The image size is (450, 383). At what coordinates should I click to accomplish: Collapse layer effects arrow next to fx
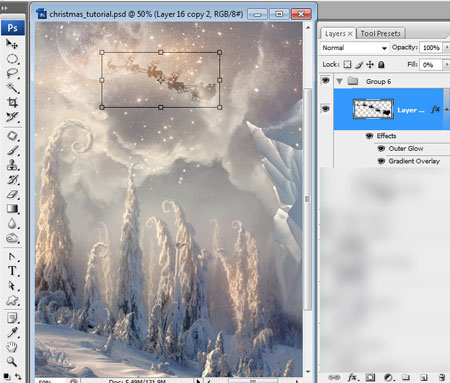point(447,109)
